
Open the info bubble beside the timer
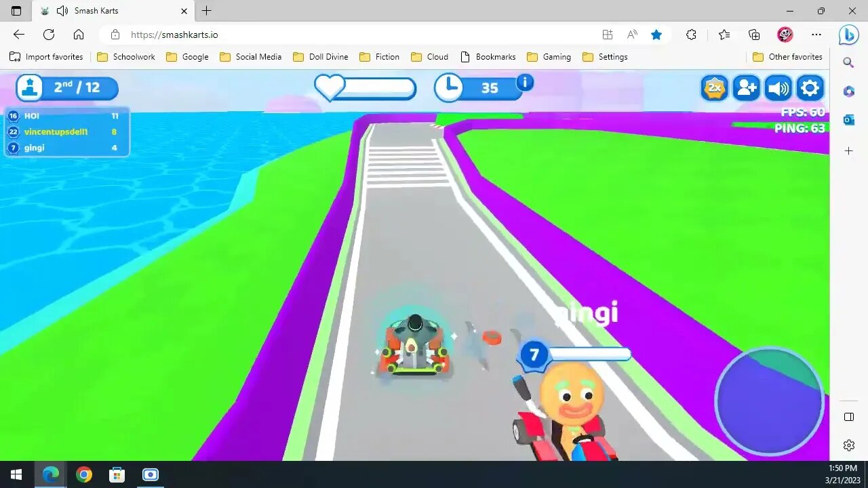coord(524,83)
